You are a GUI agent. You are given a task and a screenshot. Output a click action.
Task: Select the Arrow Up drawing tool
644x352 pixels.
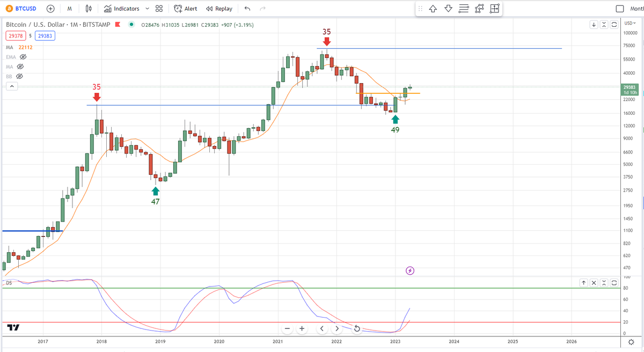433,9
